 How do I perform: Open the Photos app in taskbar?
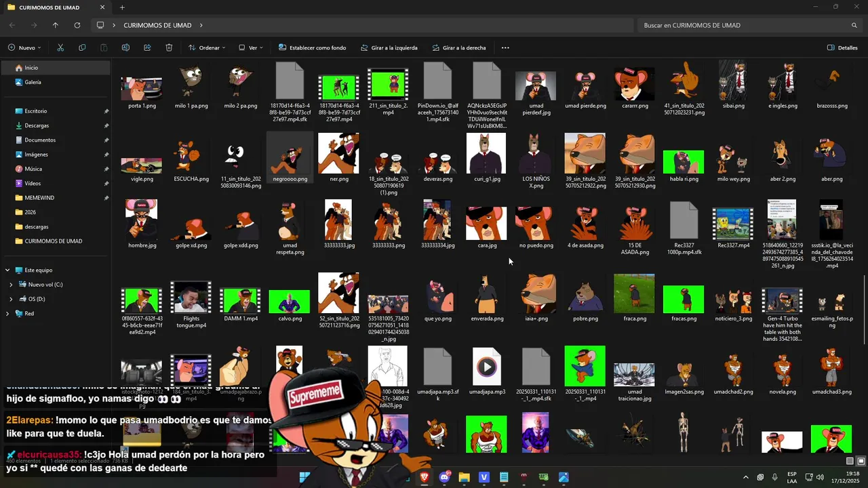(x=564, y=477)
